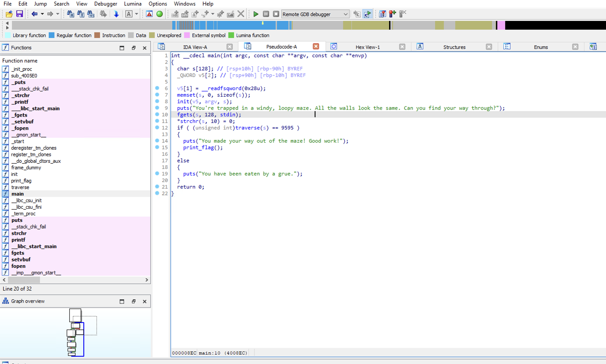Click the asterisk plus array icon
This screenshot has width=606, height=364.
pos(220,14)
